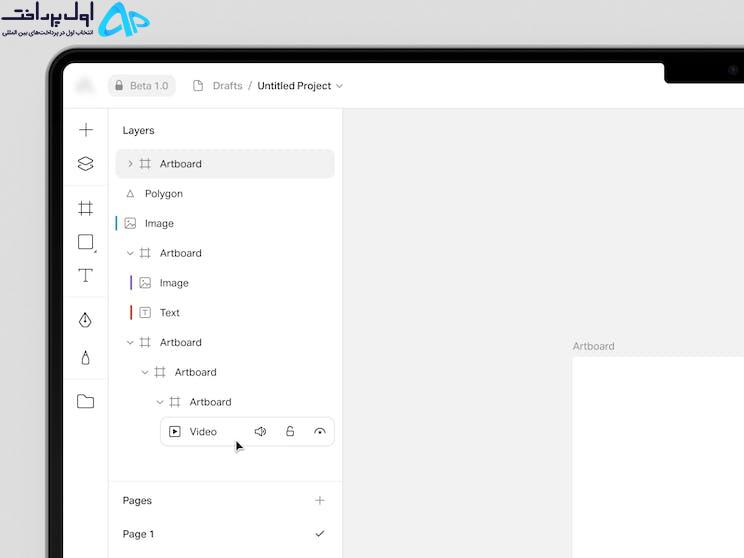Collapse the third Artboard group chevron
The height and width of the screenshot is (558, 744).
tap(130, 343)
